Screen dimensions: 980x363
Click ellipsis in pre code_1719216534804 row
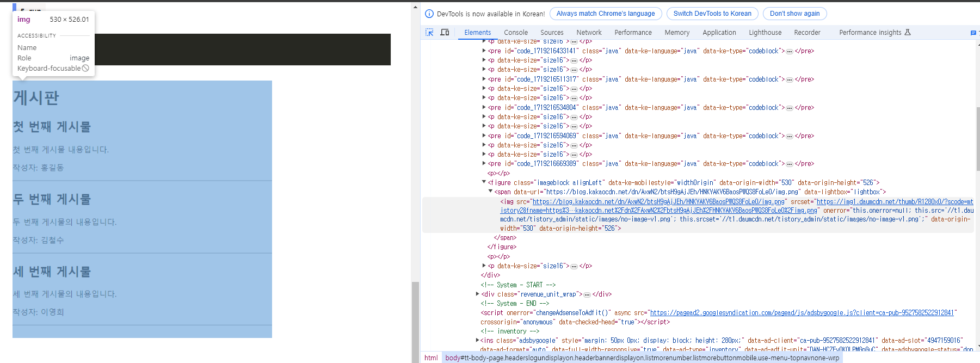[790, 108]
